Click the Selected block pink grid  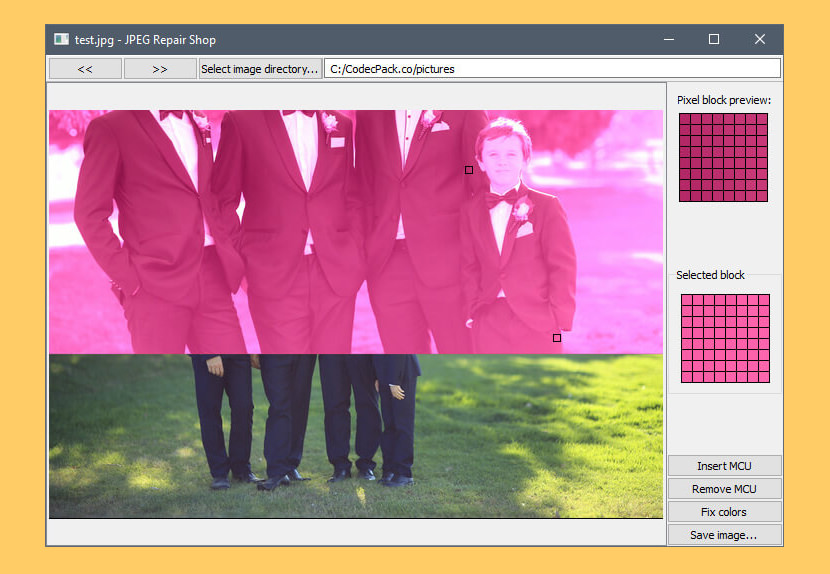(725, 338)
